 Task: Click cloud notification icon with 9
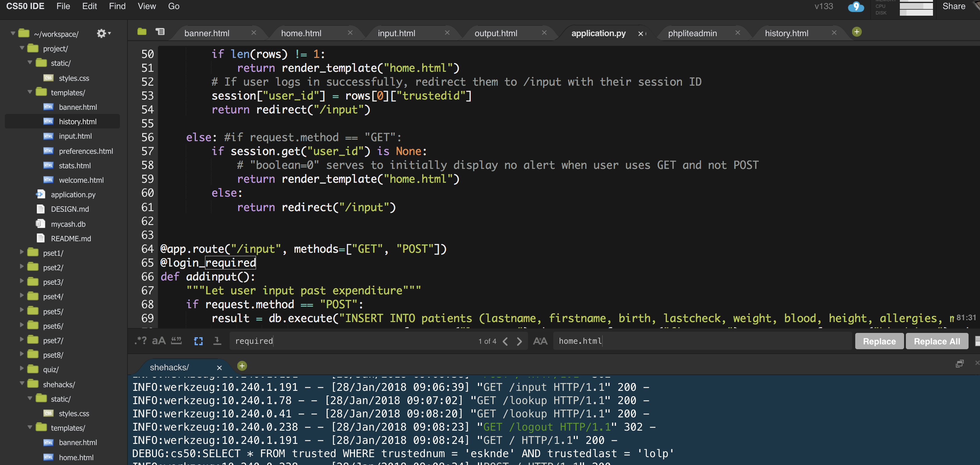856,6
